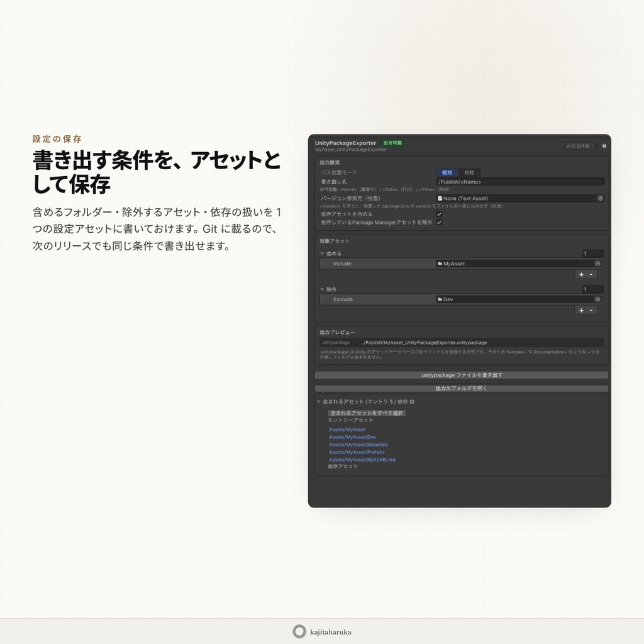Open Assets/MyAsset link
The height and width of the screenshot is (644, 644).
[347, 430]
